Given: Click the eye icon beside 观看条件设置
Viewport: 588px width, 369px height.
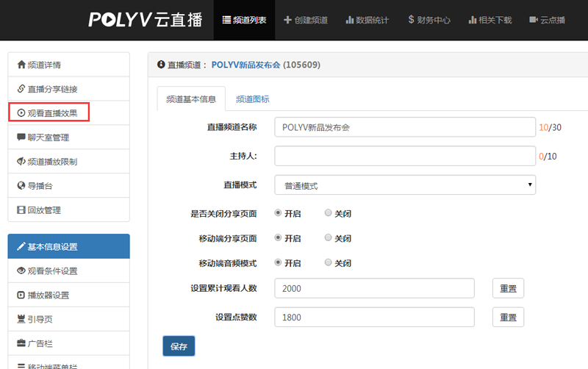Looking at the screenshot, I should (x=21, y=271).
